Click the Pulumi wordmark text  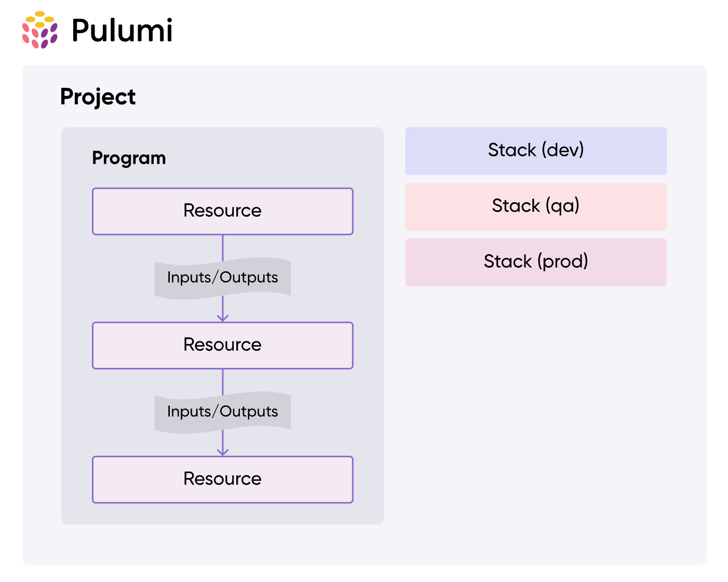(122, 30)
